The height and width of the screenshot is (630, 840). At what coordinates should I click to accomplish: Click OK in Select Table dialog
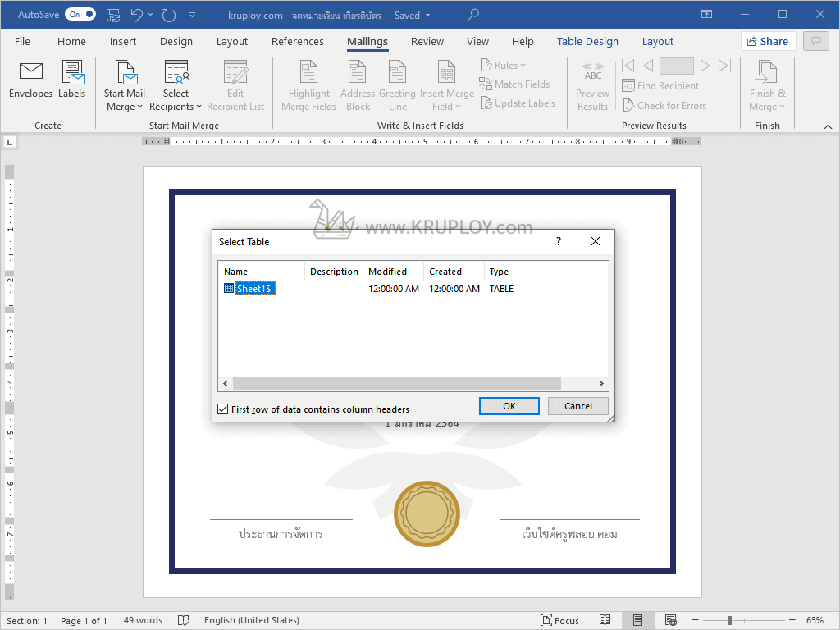point(509,406)
